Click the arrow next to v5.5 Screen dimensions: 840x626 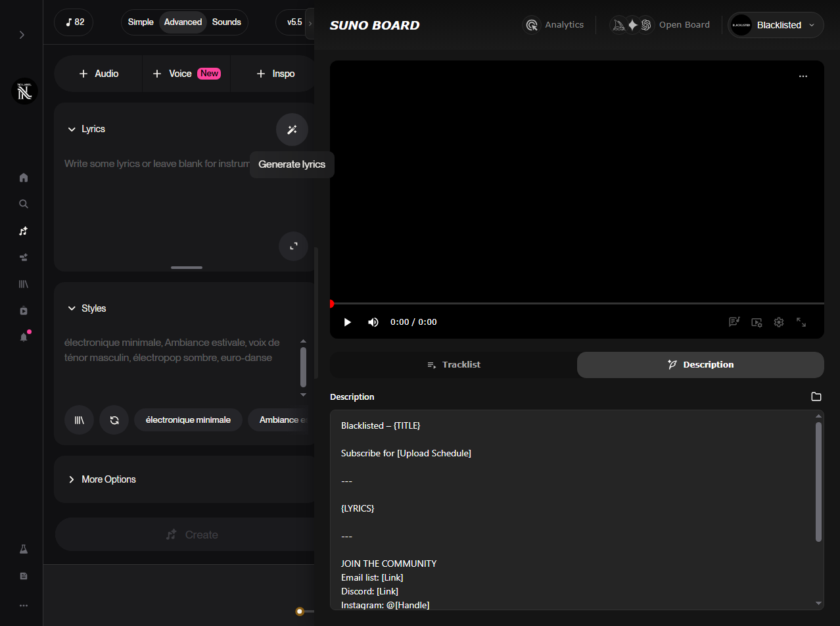(310, 23)
